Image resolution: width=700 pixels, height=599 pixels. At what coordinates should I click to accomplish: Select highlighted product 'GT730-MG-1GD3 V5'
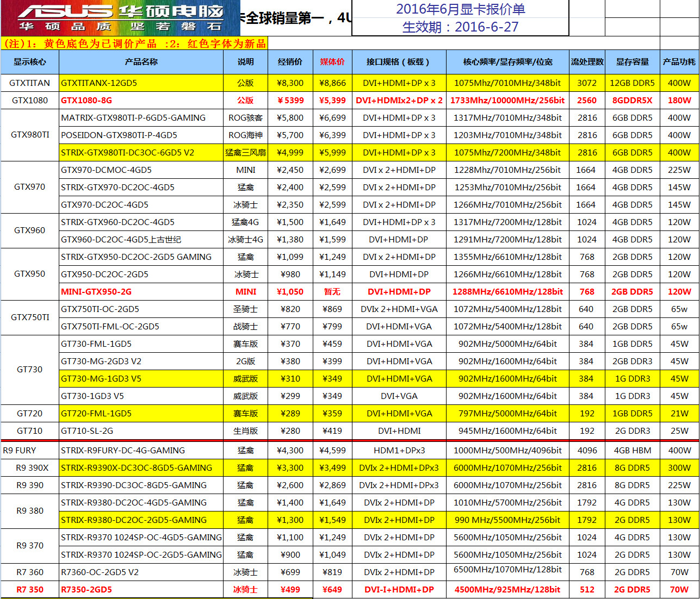point(141,379)
